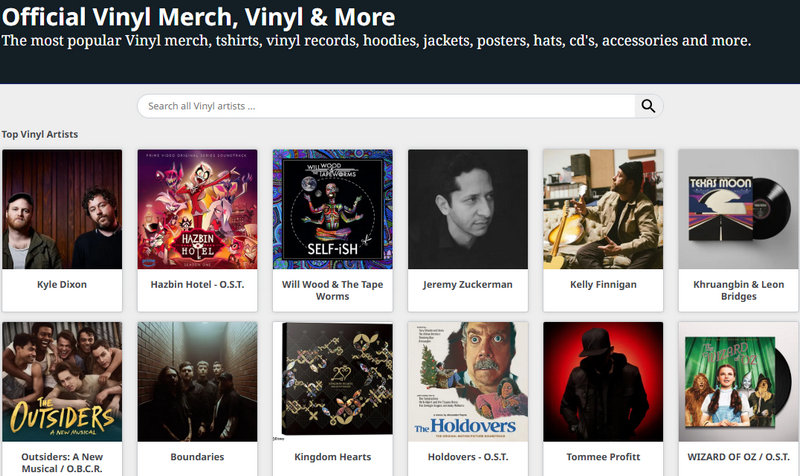The image size is (800, 476).
Task: Click the Jeremy Zuckerman name link
Action: (468, 285)
